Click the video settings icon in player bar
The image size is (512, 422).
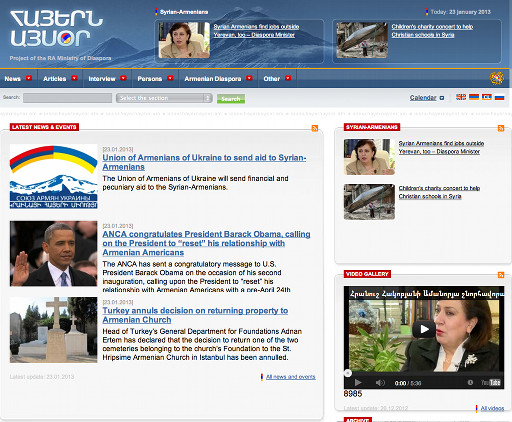(x=470, y=383)
